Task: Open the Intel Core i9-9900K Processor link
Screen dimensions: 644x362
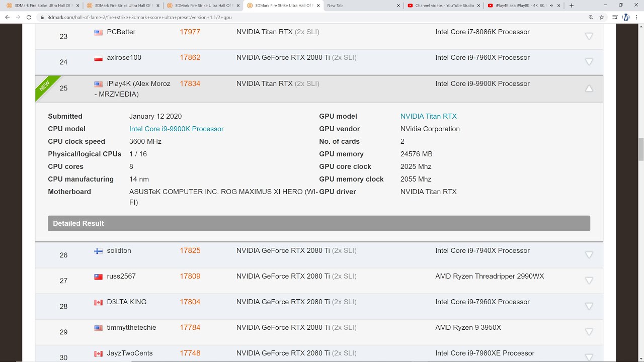Action: click(x=177, y=129)
